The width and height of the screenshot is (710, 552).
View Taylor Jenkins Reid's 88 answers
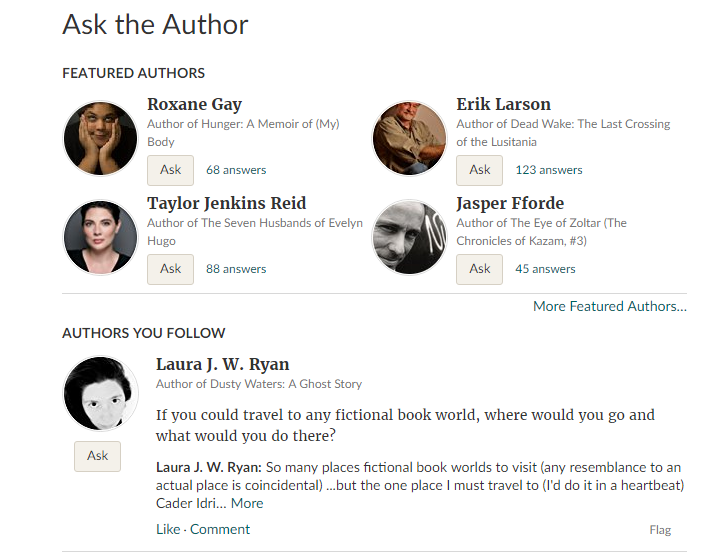click(x=236, y=269)
